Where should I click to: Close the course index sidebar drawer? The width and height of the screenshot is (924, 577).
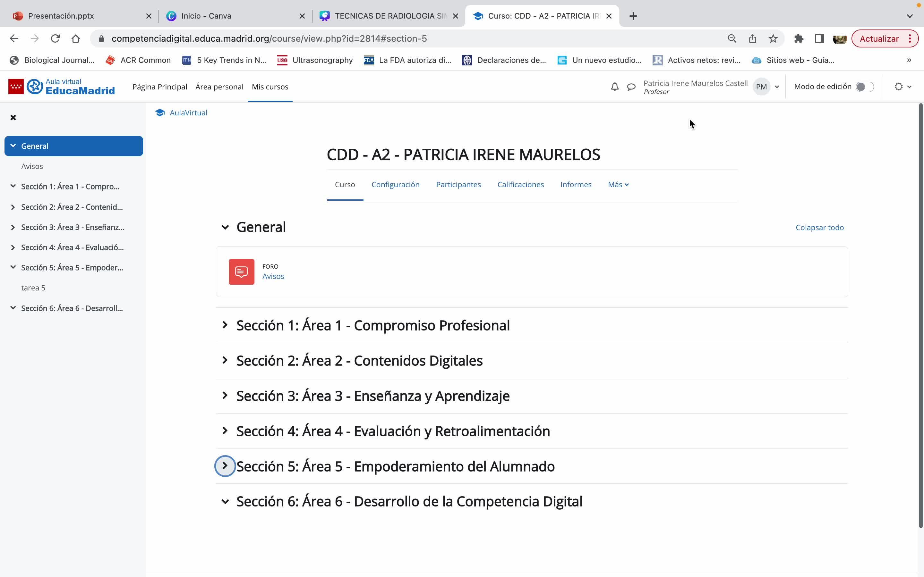pyautogui.click(x=13, y=117)
